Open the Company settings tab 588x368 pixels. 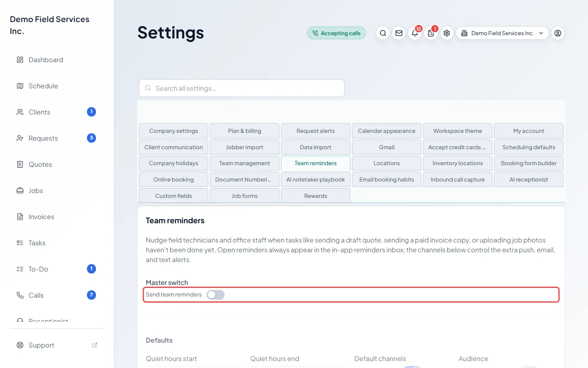tap(174, 131)
